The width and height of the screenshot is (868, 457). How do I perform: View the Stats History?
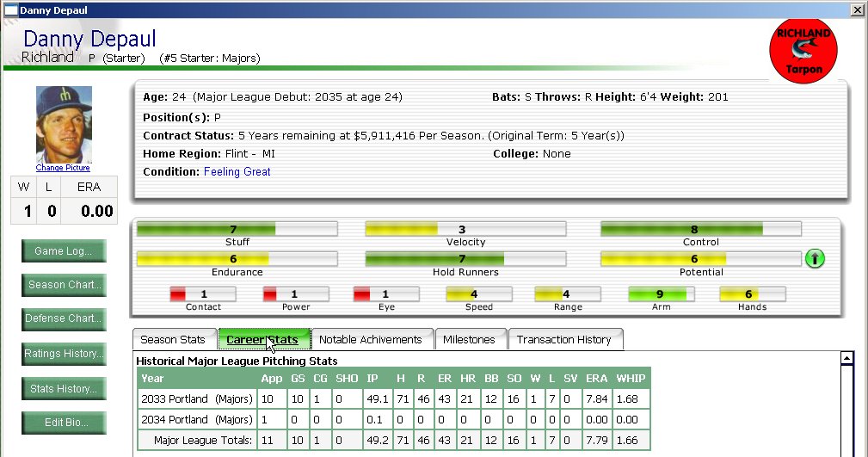tap(64, 388)
